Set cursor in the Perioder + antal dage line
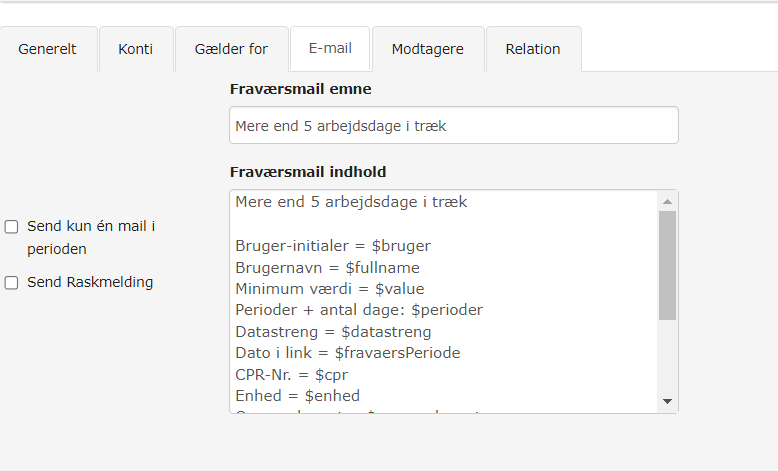778x471 pixels. [x=359, y=310]
